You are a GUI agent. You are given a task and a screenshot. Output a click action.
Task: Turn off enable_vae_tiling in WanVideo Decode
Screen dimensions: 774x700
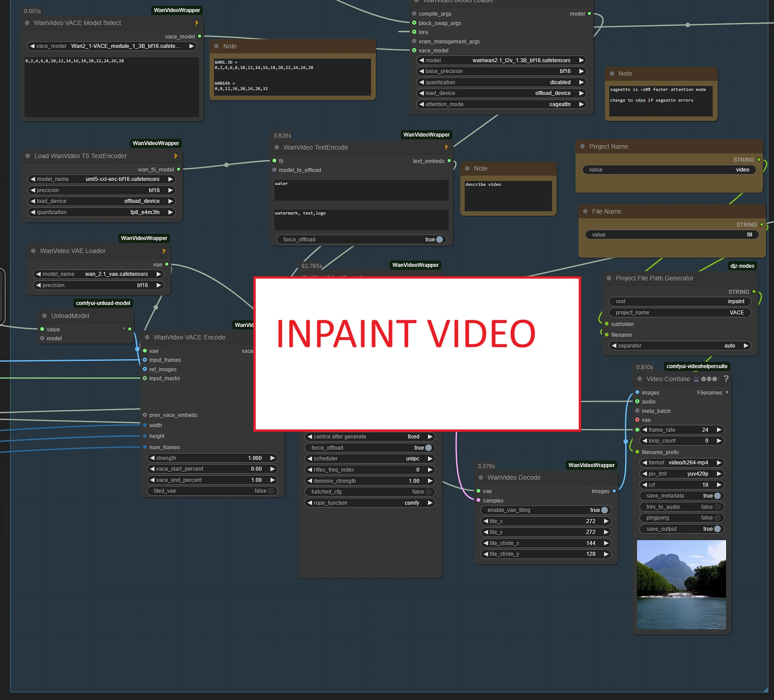click(x=604, y=510)
